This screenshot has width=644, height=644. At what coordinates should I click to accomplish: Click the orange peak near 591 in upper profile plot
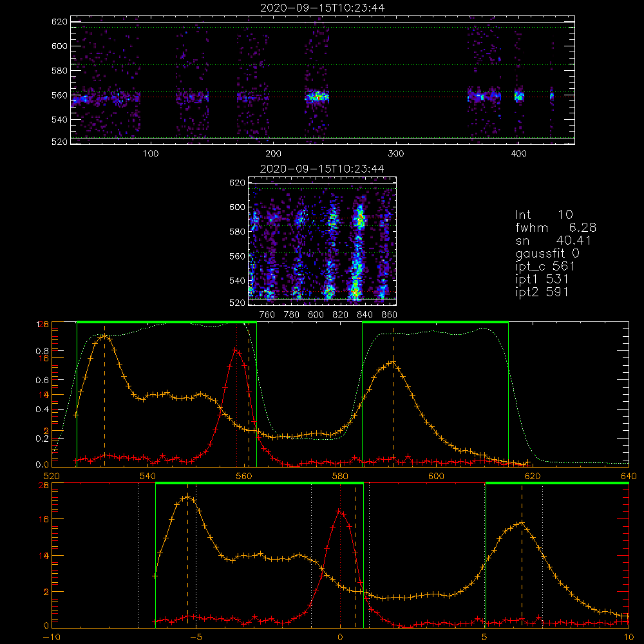(393, 362)
